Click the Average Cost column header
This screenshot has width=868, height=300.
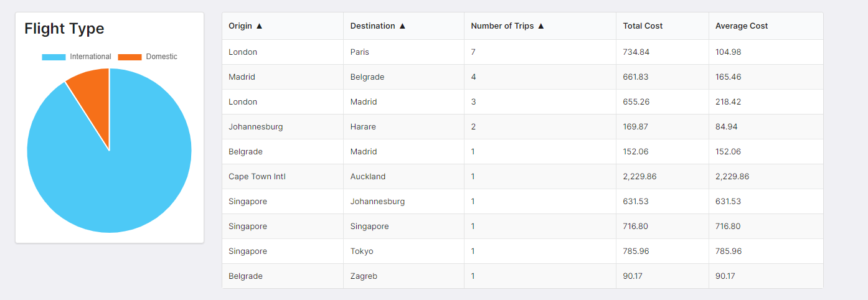click(741, 26)
